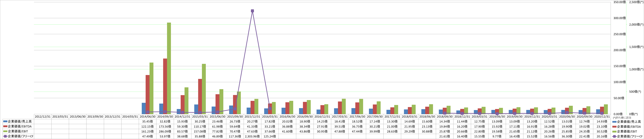Screen dimensions: 644x139
Task: Click the 35.45倍 cell
Action: click(x=147, y=121)
